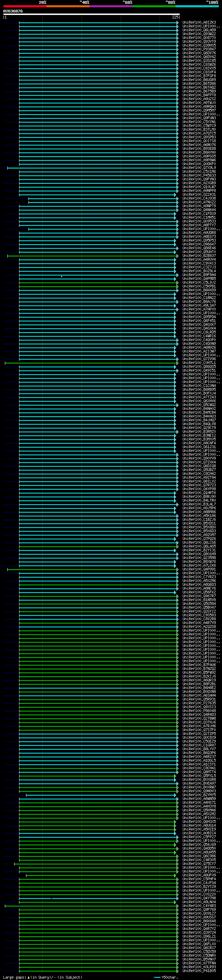Select hit label UniRef100_A9Z0M7
The width and height of the screenshot is (222, 980).
(x=199, y=535)
